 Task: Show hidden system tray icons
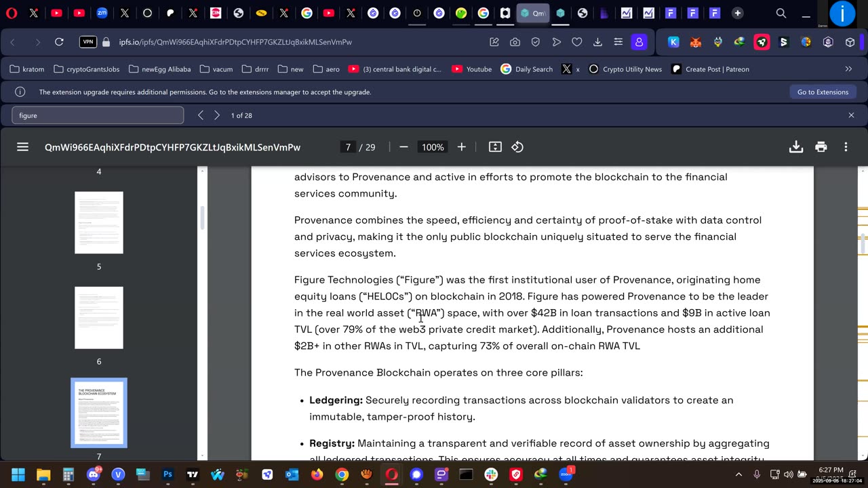(738, 474)
